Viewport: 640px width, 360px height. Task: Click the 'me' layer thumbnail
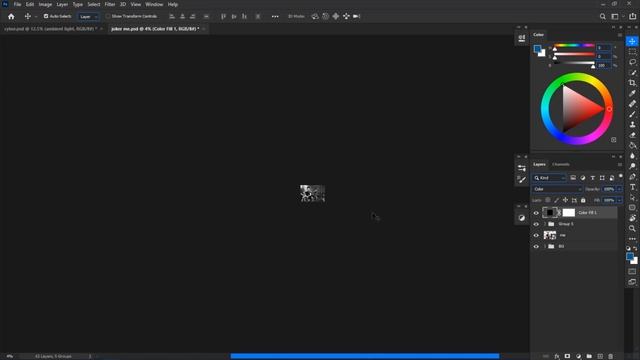[550, 235]
